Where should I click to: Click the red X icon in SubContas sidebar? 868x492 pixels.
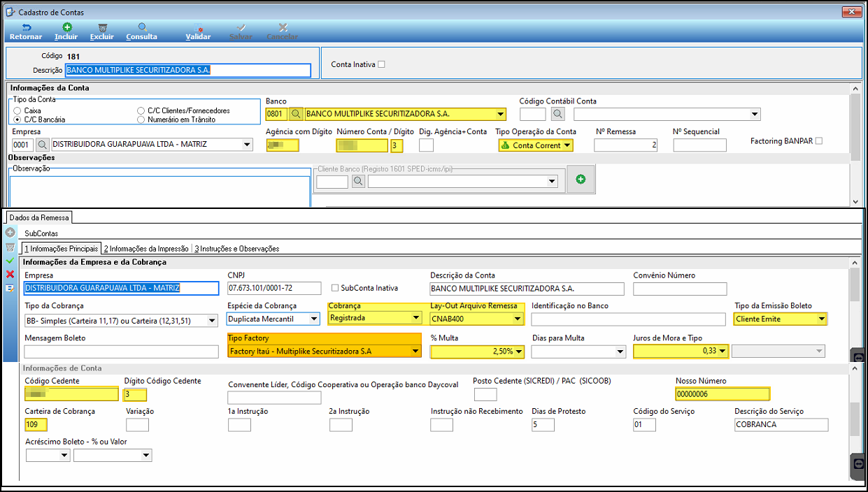pyautogui.click(x=10, y=274)
